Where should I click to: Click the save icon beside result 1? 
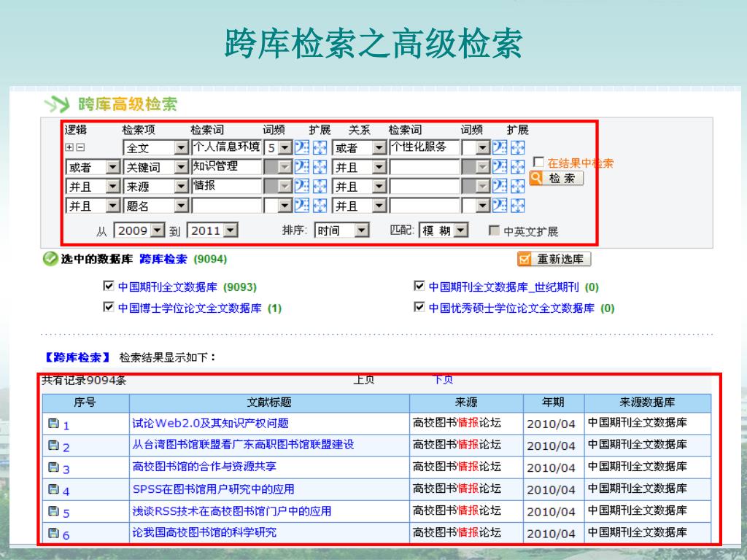coord(53,424)
